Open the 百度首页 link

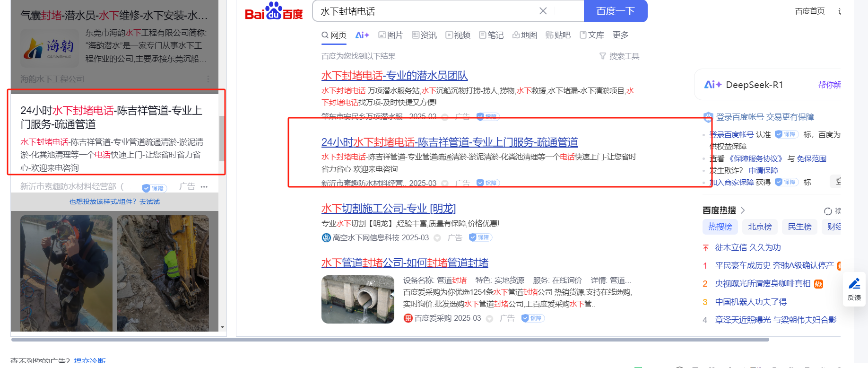(x=810, y=11)
